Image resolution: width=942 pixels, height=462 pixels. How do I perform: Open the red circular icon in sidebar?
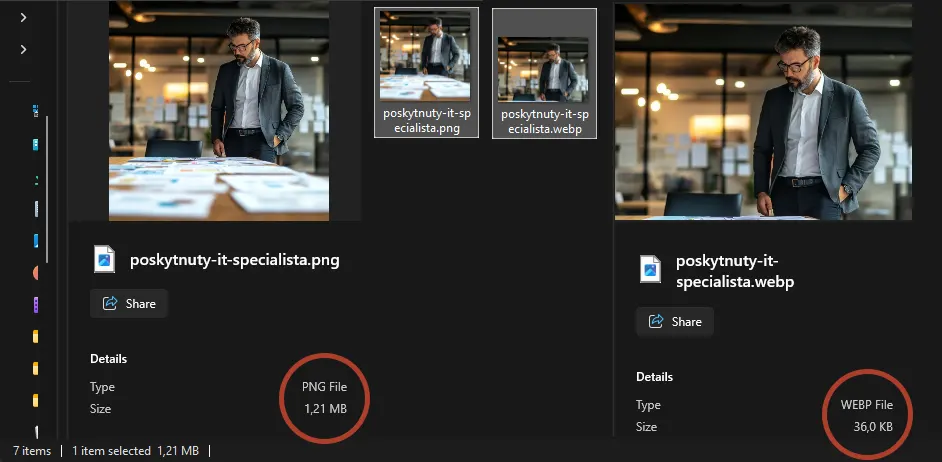click(36, 272)
